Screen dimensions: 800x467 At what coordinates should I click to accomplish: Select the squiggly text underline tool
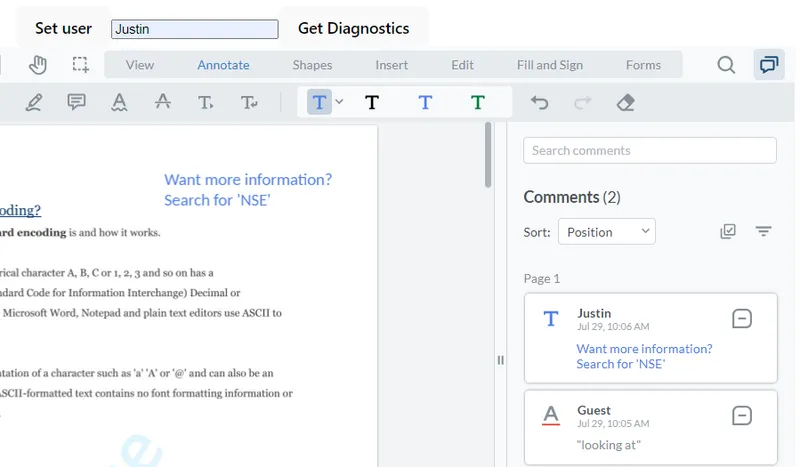(x=119, y=103)
